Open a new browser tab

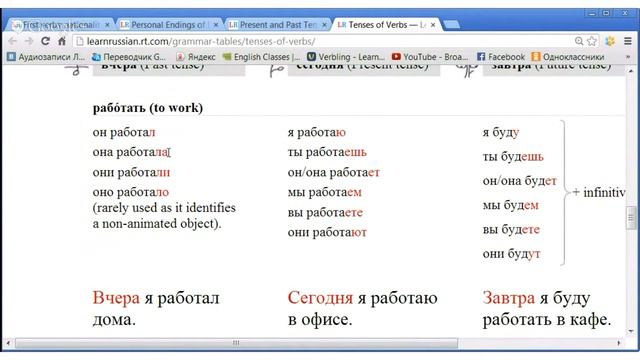click(451, 25)
